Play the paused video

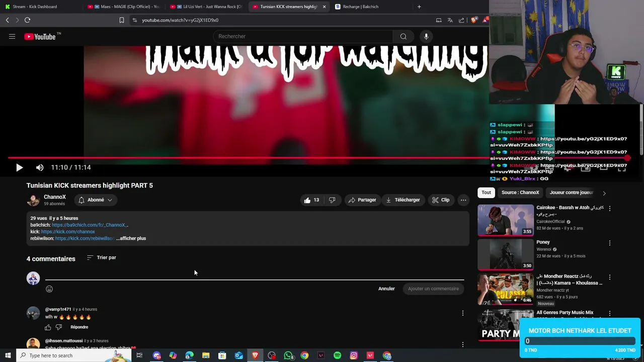click(19, 167)
